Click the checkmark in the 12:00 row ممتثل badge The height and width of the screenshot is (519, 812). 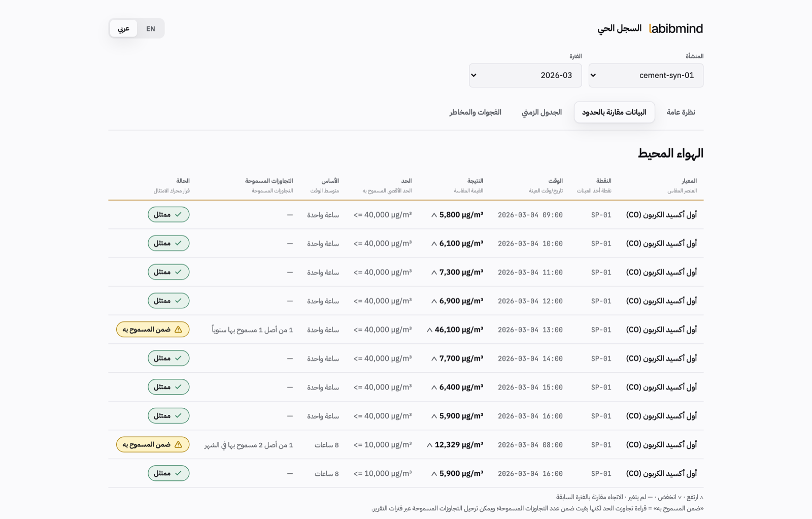pyautogui.click(x=178, y=301)
